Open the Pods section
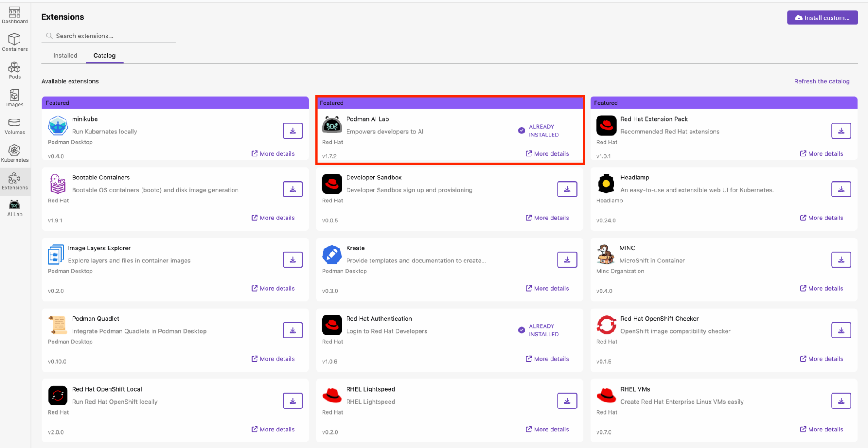 (x=14, y=70)
